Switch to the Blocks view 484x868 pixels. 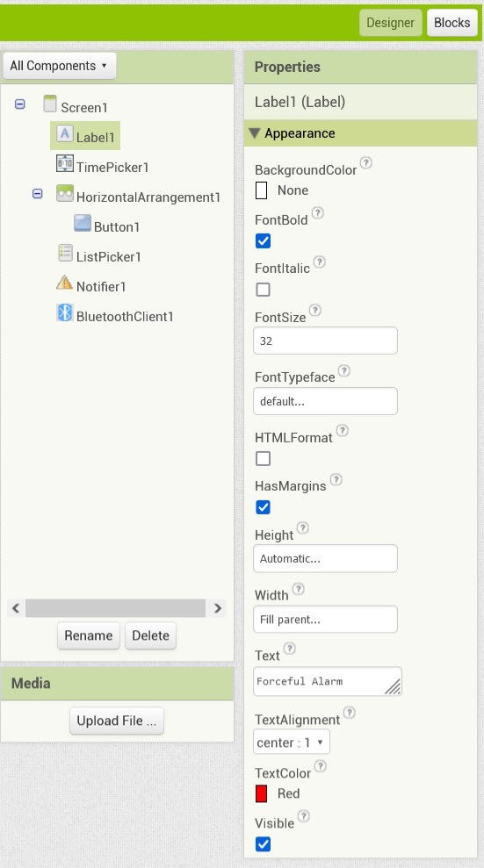(451, 23)
